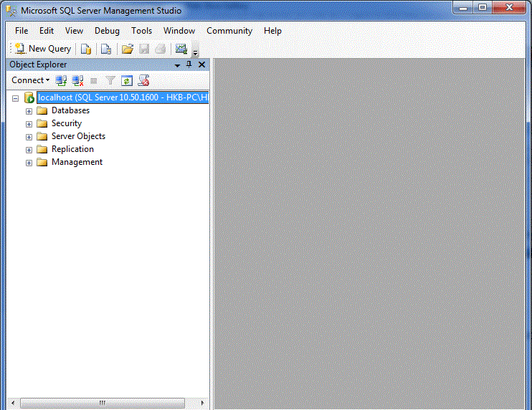
Task: Open Database Engine Query icon
Action: (x=86, y=49)
